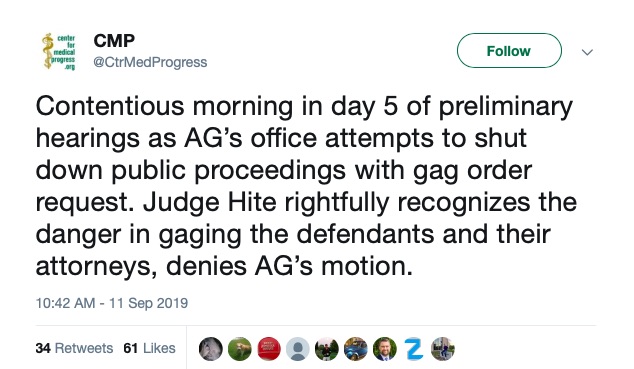View the 61 Likes list

click(x=149, y=348)
